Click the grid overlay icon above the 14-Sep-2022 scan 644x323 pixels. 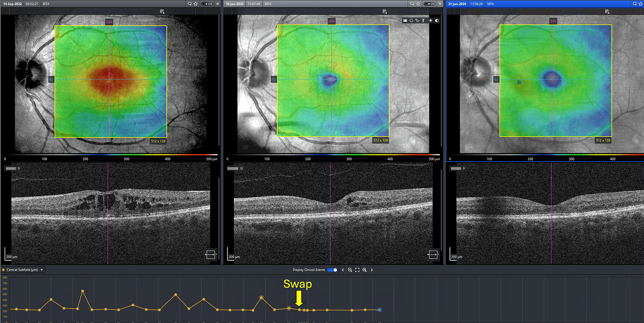[162, 11]
